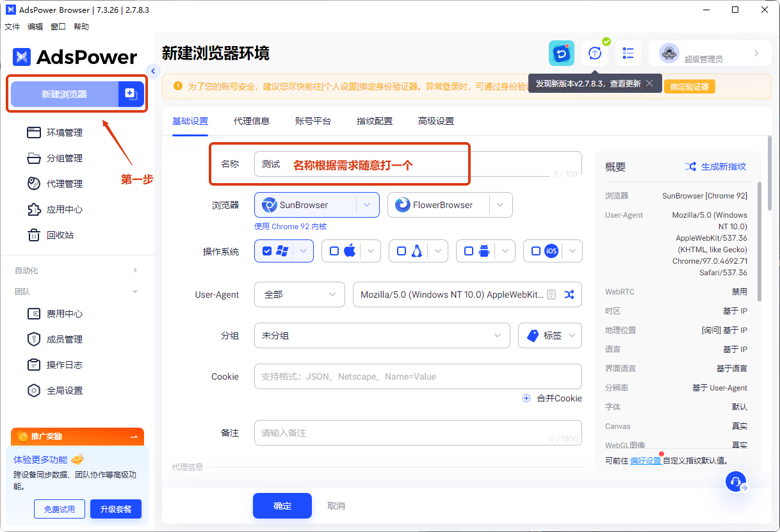
Task: Open the 编辑 menu
Action: coord(35,27)
